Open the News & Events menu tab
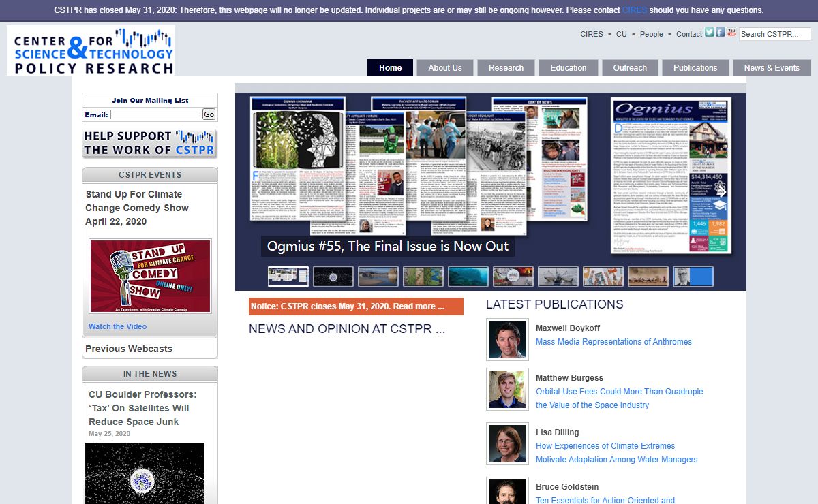This screenshot has width=818, height=504. (772, 68)
